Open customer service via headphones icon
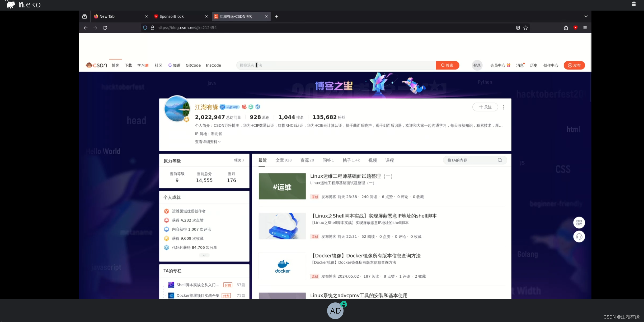 pyautogui.click(x=579, y=236)
